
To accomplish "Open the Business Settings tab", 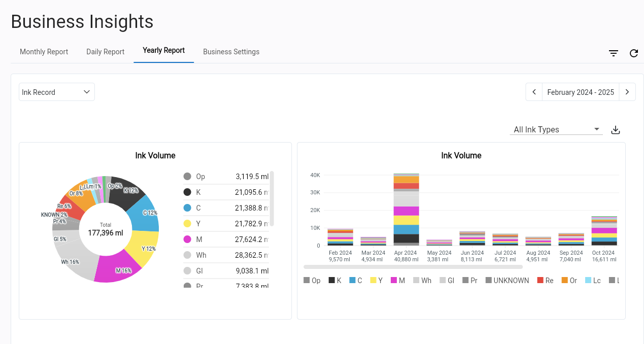I will pos(231,52).
